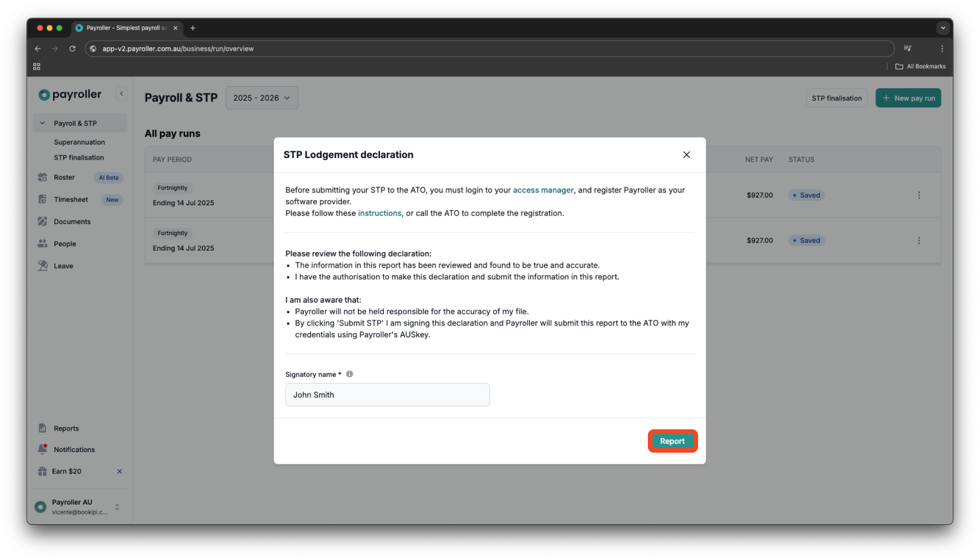Select STP finalisation in the sidebar
Viewport: 980px width, 560px height.
78,157
